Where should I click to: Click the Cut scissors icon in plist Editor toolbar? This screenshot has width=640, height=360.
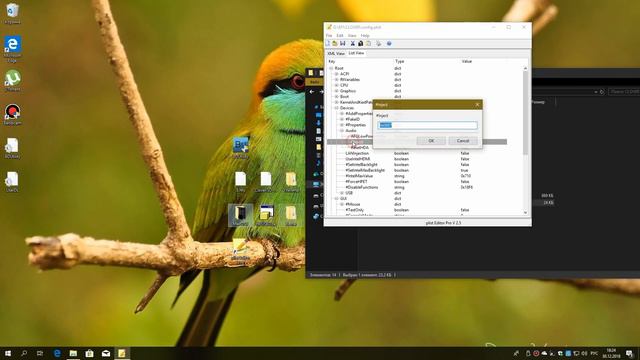pos(353,43)
